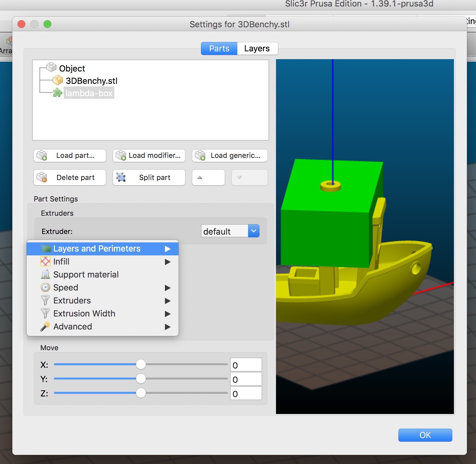Expand the Layers and Perimeters submenu arrow
This screenshot has height=464, width=476.
tap(168, 249)
